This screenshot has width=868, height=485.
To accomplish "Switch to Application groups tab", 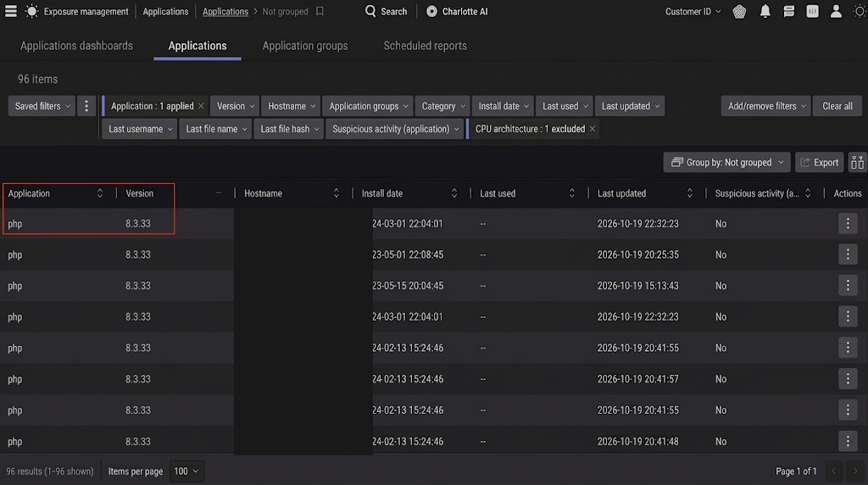I will (x=305, y=46).
